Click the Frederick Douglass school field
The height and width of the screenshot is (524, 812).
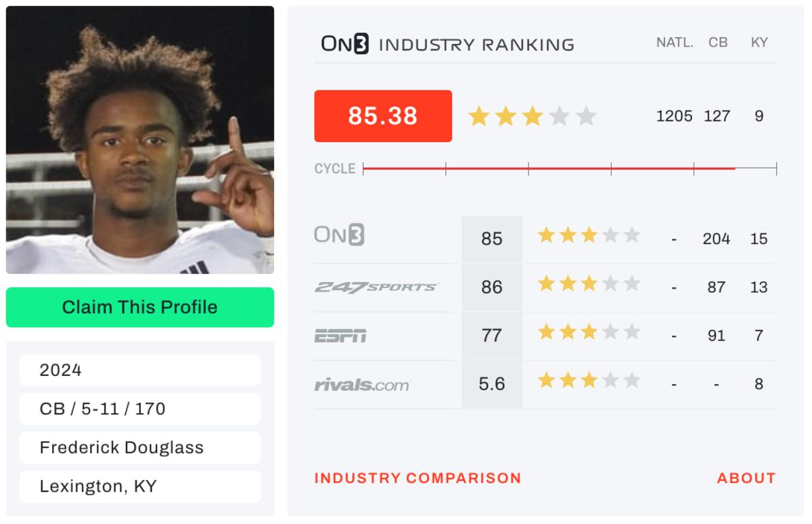pos(140,448)
